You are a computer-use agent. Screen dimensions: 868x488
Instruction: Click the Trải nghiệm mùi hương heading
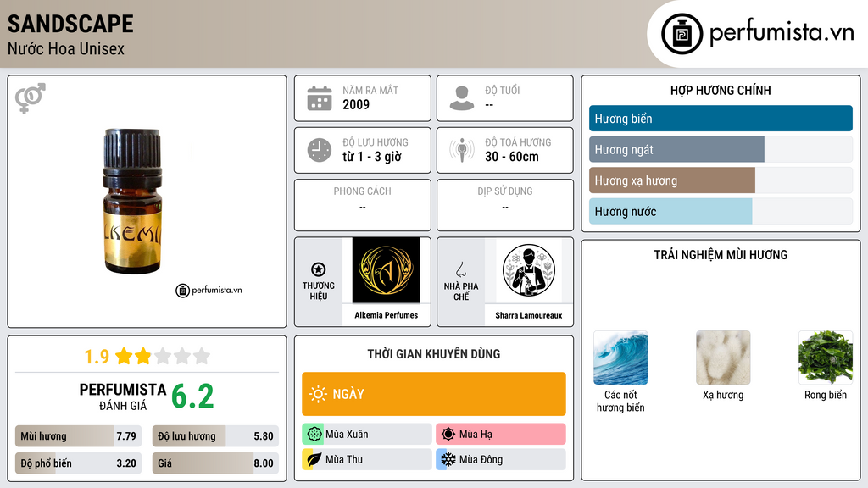[x=721, y=255]
